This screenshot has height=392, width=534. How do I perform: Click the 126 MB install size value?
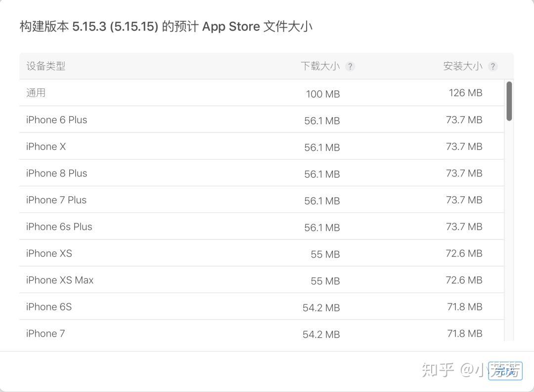point(465,92)
